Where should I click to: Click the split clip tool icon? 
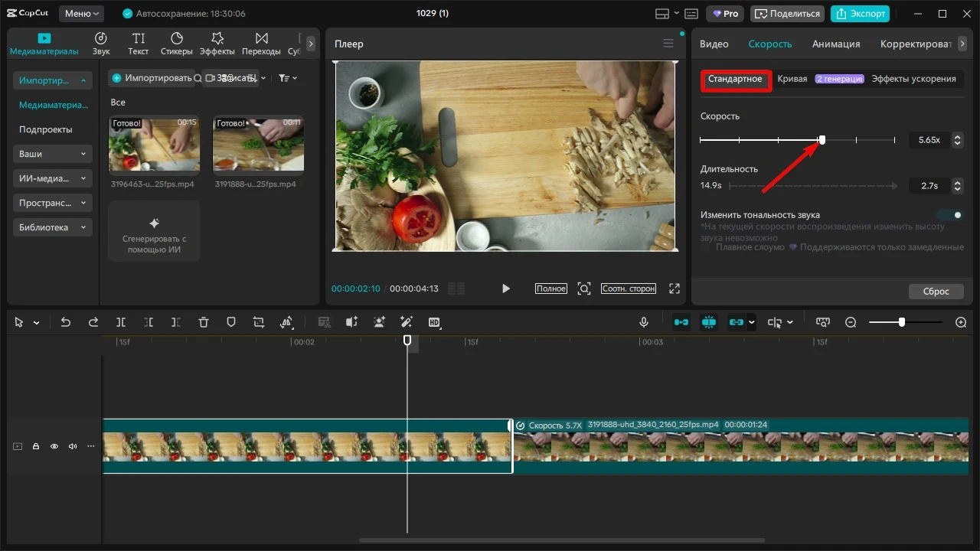(121, 322)
